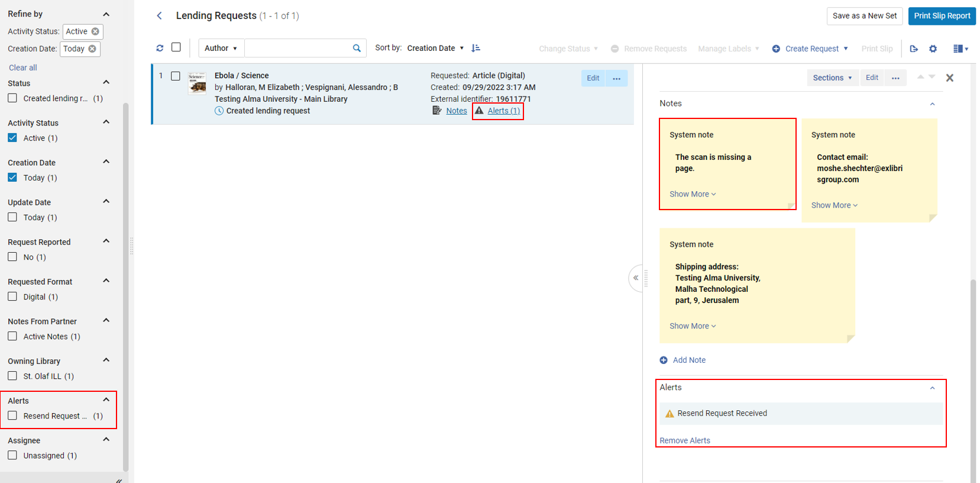Check the Digital requested format checkbox
Image resolution: width=980 pixels, height=483 pixels.
[12, 296]
